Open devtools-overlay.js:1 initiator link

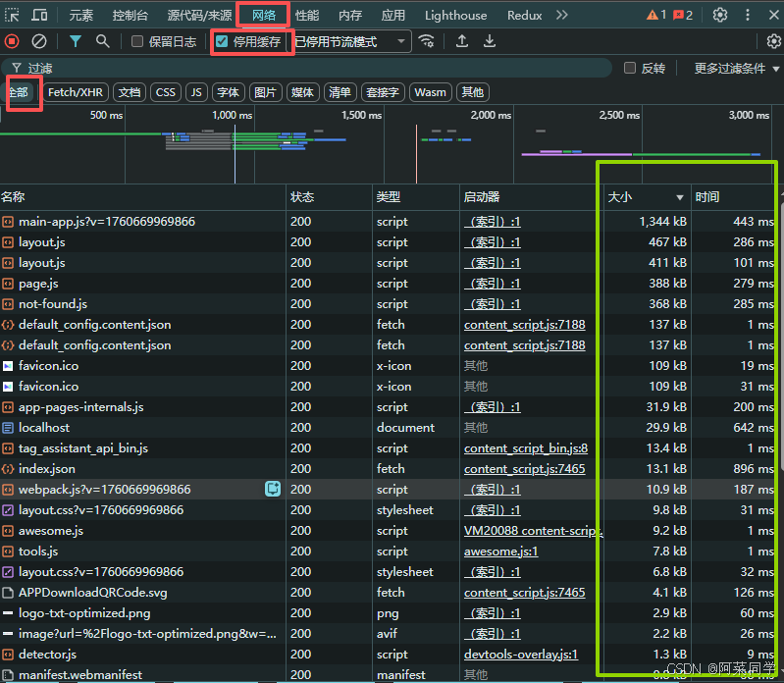pos(521,655)
